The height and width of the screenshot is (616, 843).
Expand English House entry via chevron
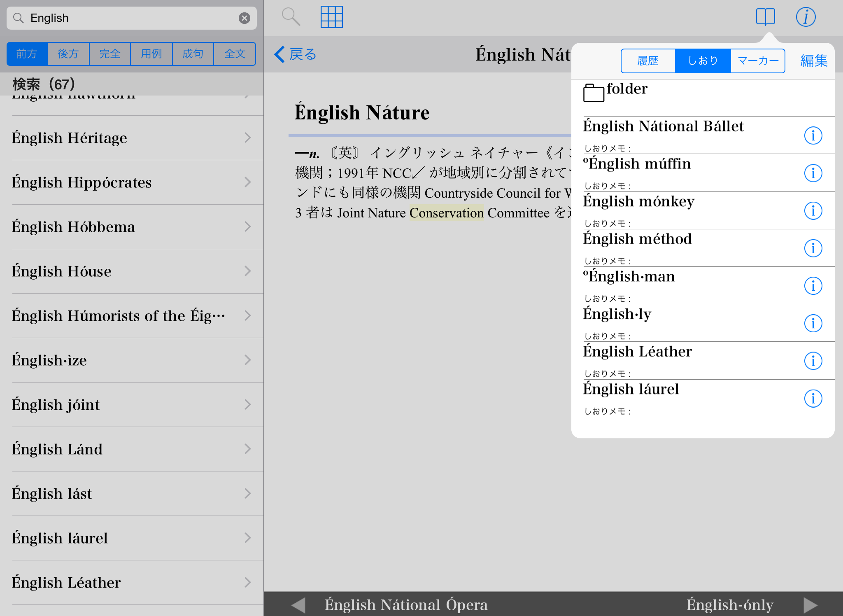[x=247, y=271]
